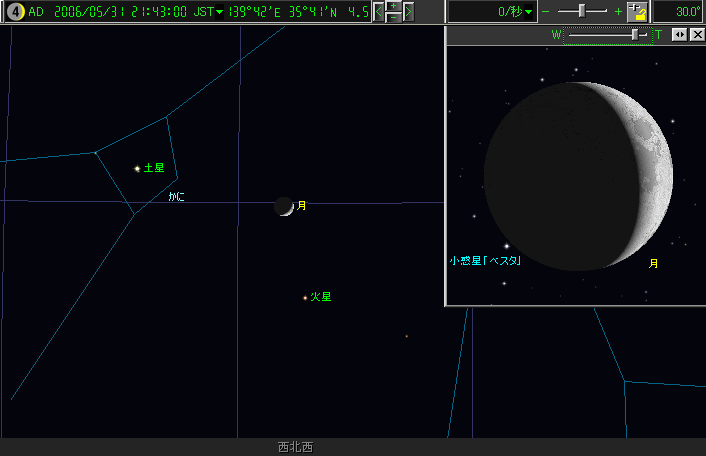The image size is (706, 456).
Task: Click the right arrow step-forward button
Action: pos(408,12)
